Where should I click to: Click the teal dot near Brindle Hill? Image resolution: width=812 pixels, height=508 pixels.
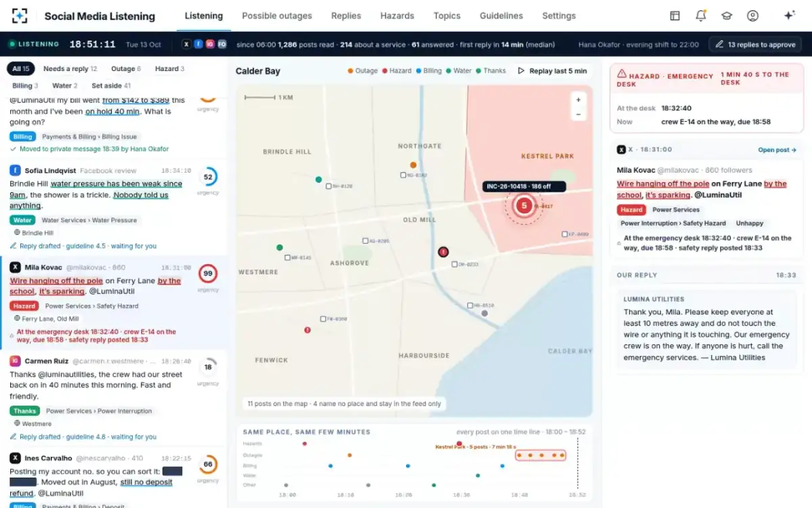point(319,179)
